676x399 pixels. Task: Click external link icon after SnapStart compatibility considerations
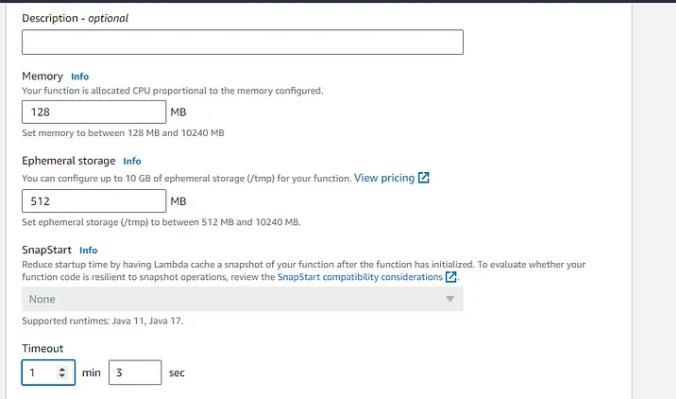[451, 277]
